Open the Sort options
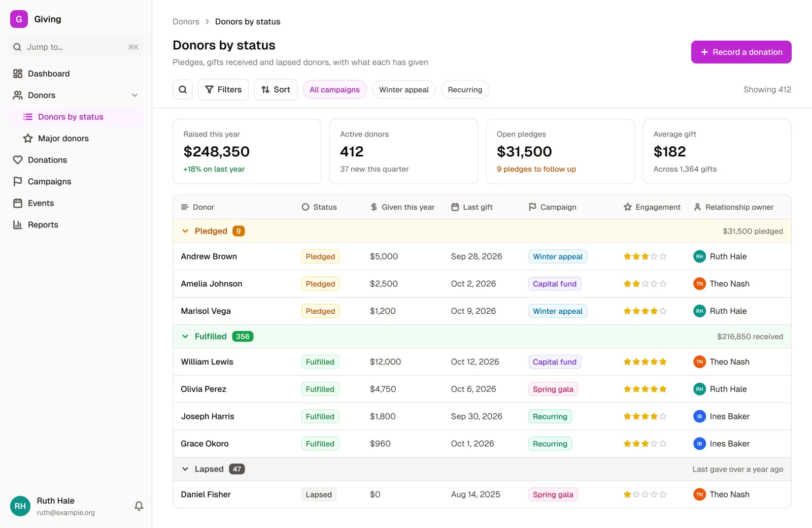This screenshot has width=812, height=528. (x=276, y=89)
